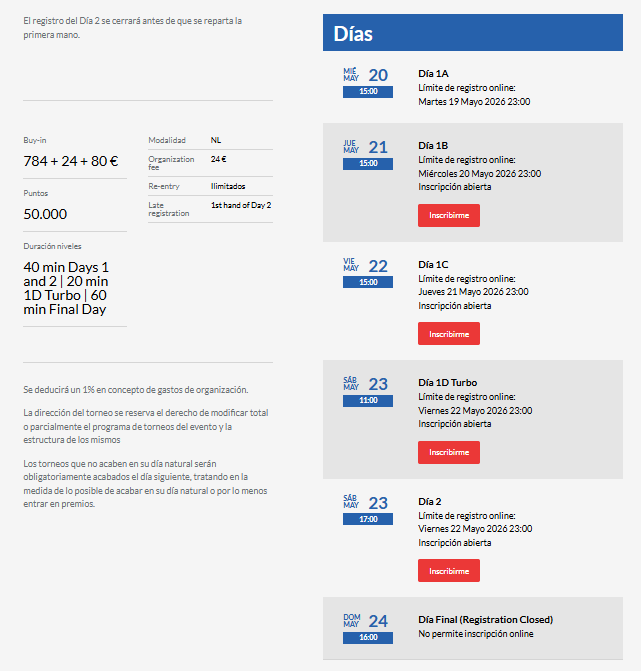Click the 50.000 Puntos value
Screen dimensions: 641x671
(x=45, y=214)
